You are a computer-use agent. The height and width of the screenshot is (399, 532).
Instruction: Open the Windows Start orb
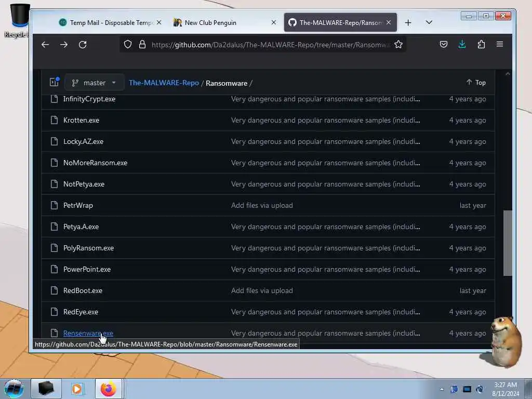[14, 389]
